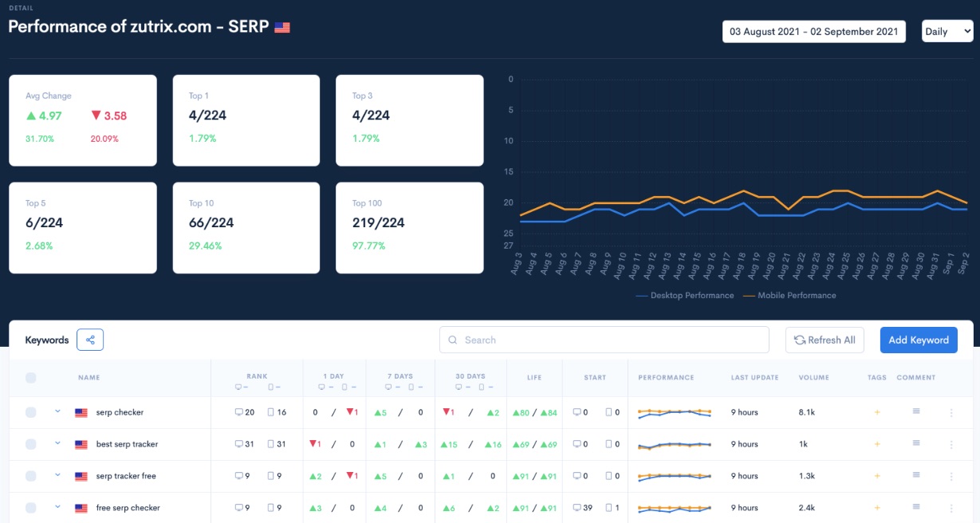The image size is (980, 523).
Task: Click the US flag in serp tracker free row
Action: pyautogui.click(x=81, y=477)
